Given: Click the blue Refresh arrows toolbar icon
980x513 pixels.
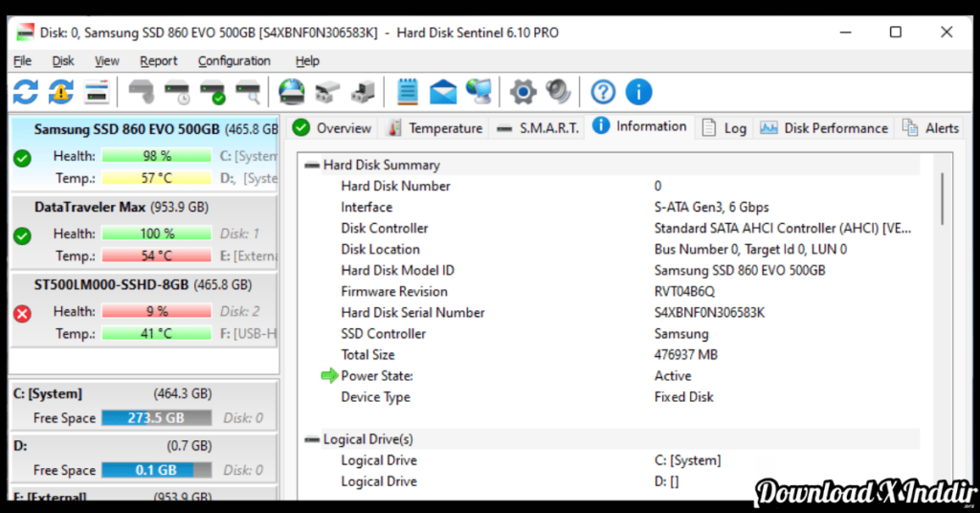Looking at the screenshot, I should coord(26,93).
